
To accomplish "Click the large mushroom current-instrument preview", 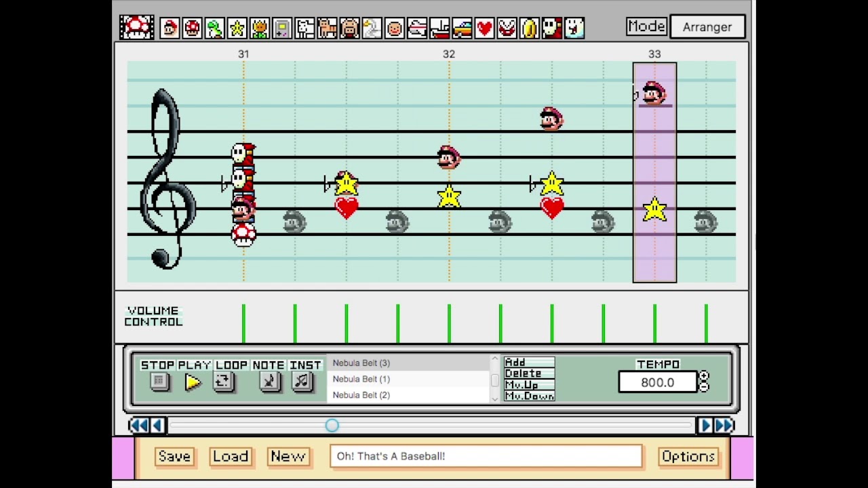I will click(137, 27).
